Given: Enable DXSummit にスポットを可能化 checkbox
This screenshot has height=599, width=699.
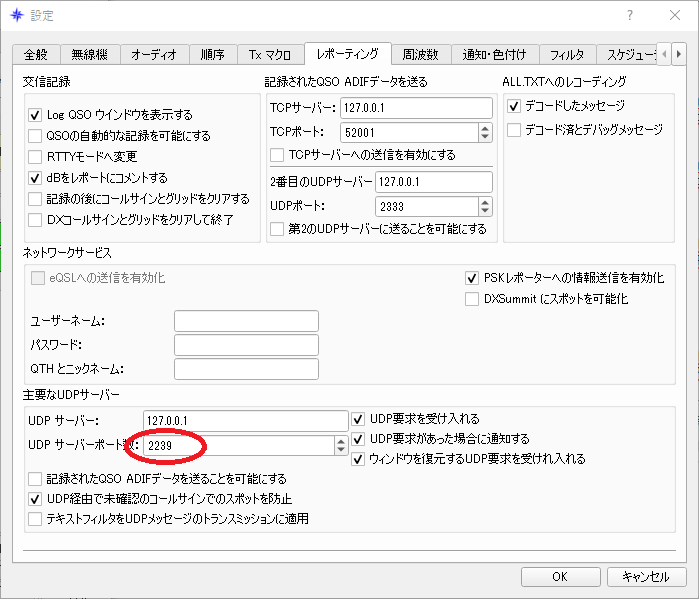Looking at the screenshot, I should [x=472, y=299].
